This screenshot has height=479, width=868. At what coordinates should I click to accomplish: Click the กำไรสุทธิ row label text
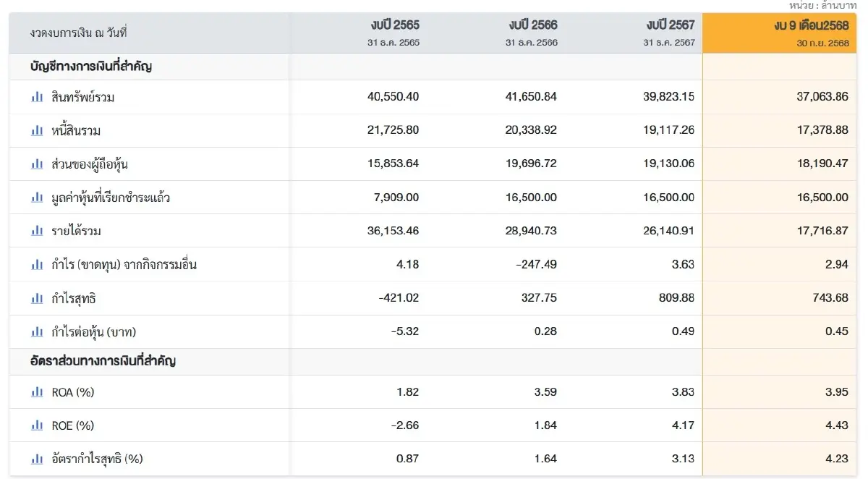point(74,298)
